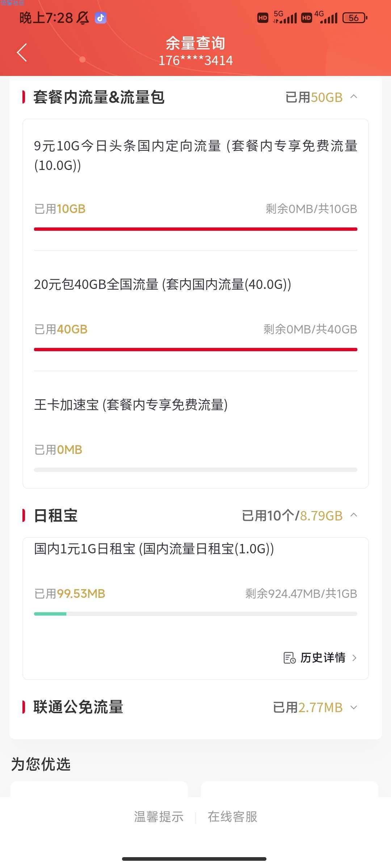The image size is (391, 868).
Task: Tap the back arrow in the header
Action: click(x=22, y=52)
